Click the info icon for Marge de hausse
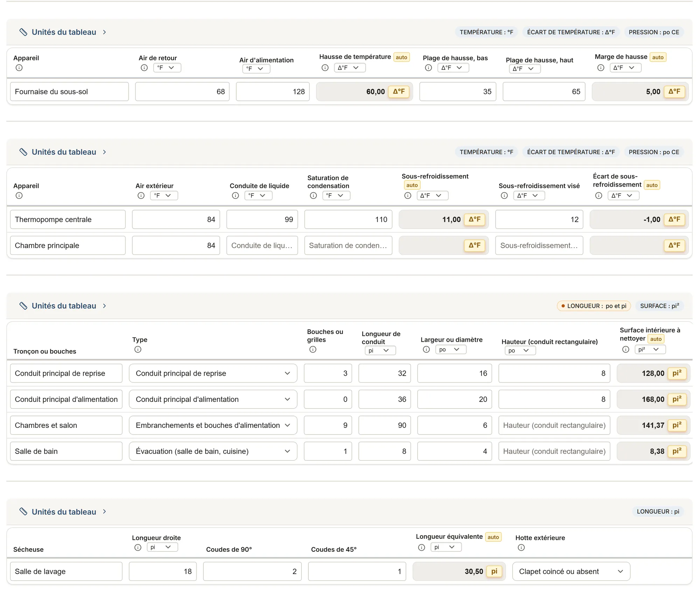 click(x=601, y=68)
